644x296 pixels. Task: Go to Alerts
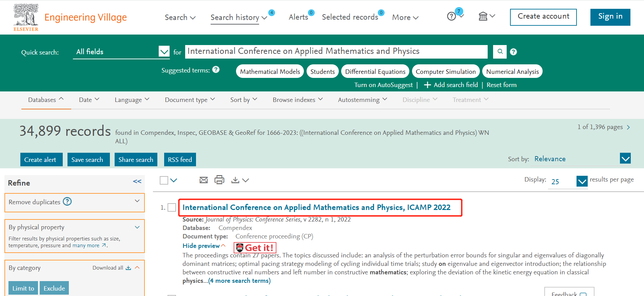(x=298, y=17)
